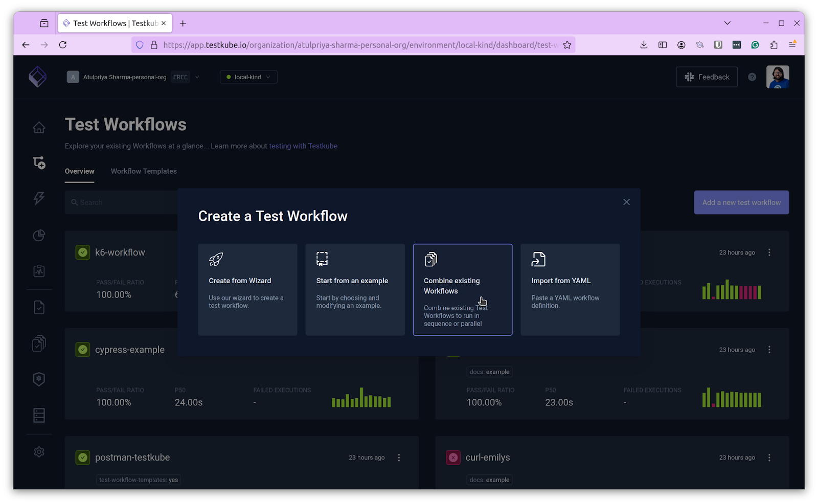Open browser extensions puzzle icon
This screenshot has width=818, height=504.
(x=774, y=45)
